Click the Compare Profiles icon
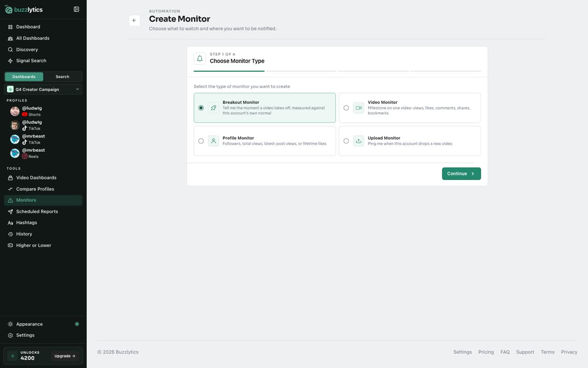 coord(11,189)
